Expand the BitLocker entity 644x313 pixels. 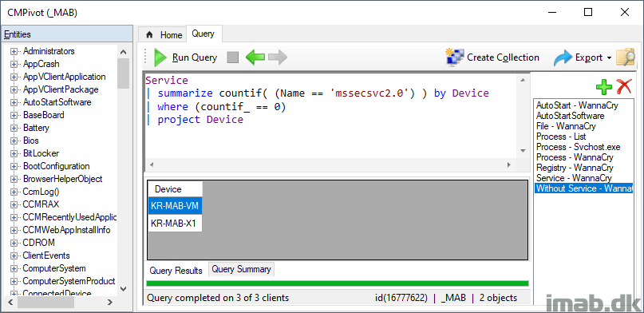(x=14, y=153)
